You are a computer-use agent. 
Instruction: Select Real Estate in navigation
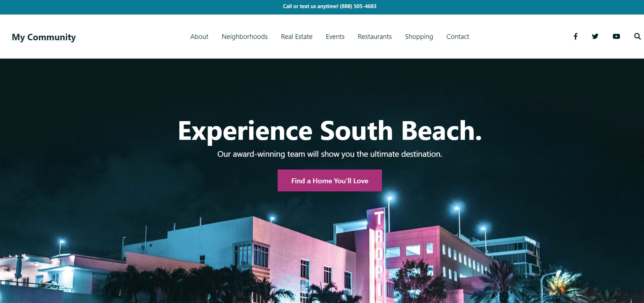point(297,37)
